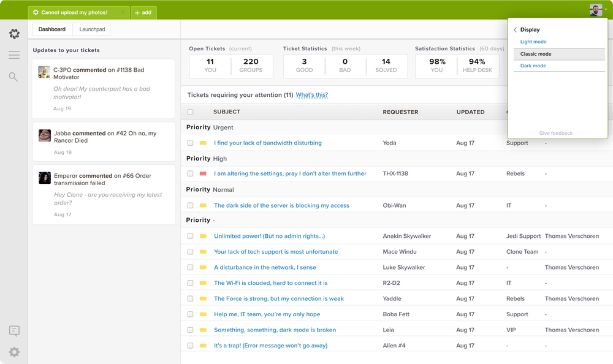Click the Zendesk logo in the sidebar
The width and height of the screenshot is (613, 364).
tap(14, 34)
